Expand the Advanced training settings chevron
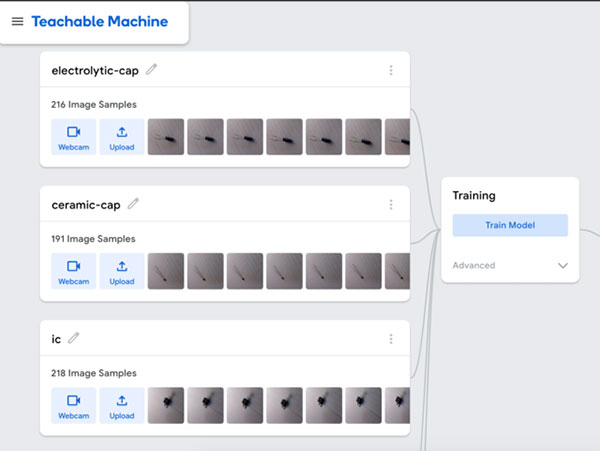The image size is (600, 451). (x=563, y=266)
